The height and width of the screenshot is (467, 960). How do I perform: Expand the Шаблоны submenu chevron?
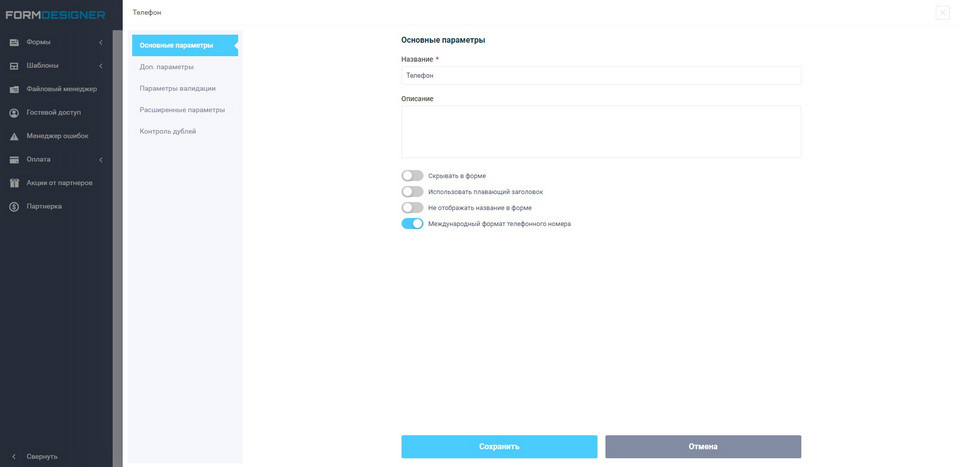tap(101, 65)
